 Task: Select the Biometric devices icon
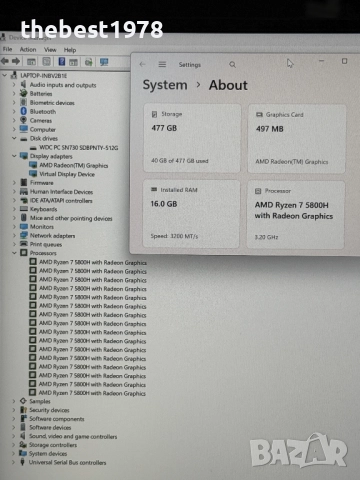(x=24, y=102)
